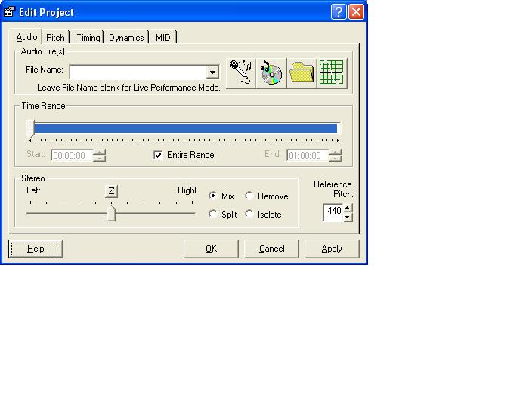Click the End time 01:00:00 field

[308, 156]
